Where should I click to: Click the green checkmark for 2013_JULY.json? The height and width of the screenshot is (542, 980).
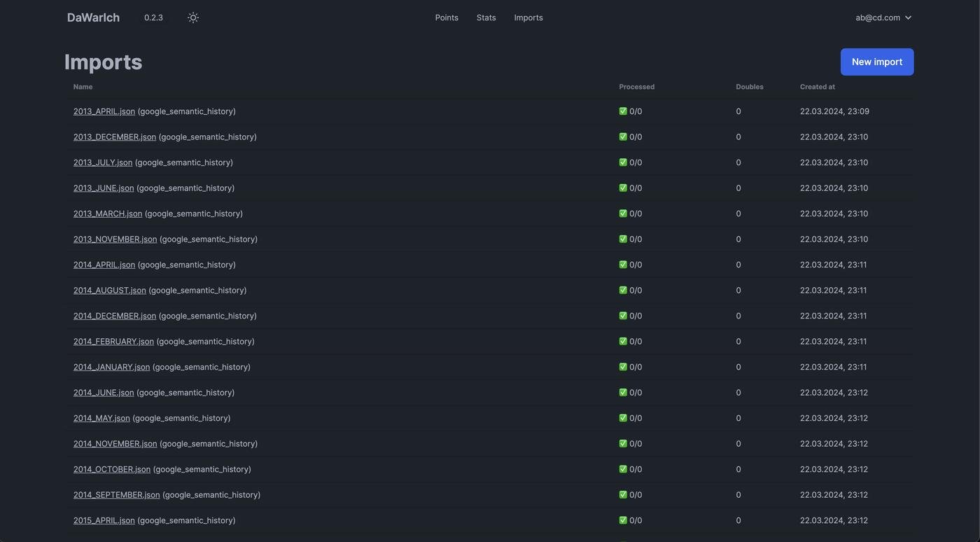pos(623,162)
